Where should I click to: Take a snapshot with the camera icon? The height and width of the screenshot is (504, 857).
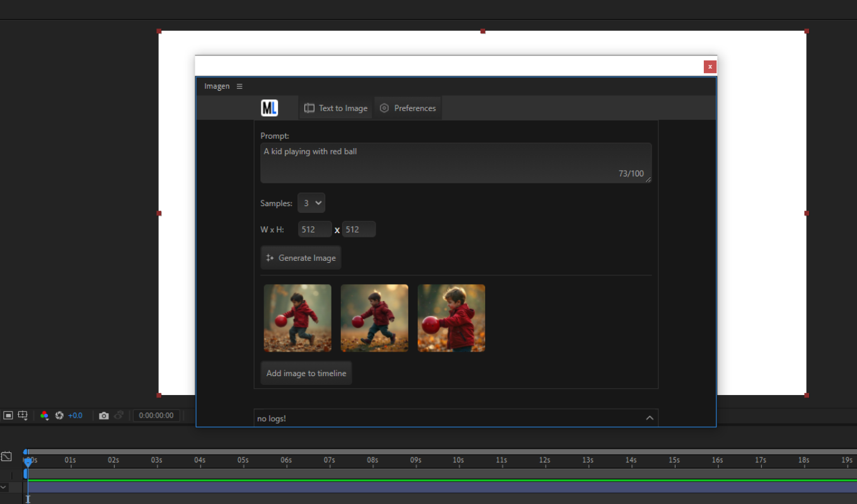pos(104,416)
